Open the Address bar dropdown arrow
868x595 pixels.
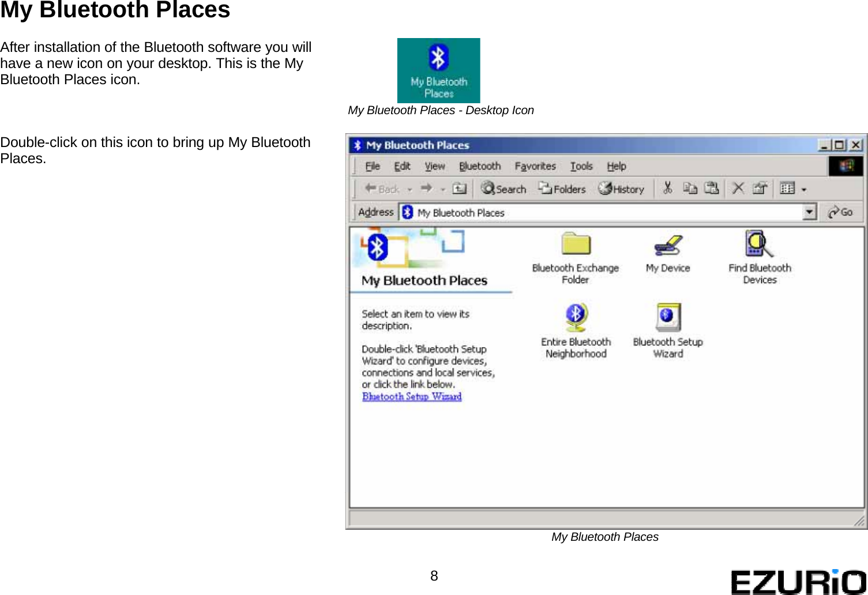pyautogui.click(x=810, y=212)
